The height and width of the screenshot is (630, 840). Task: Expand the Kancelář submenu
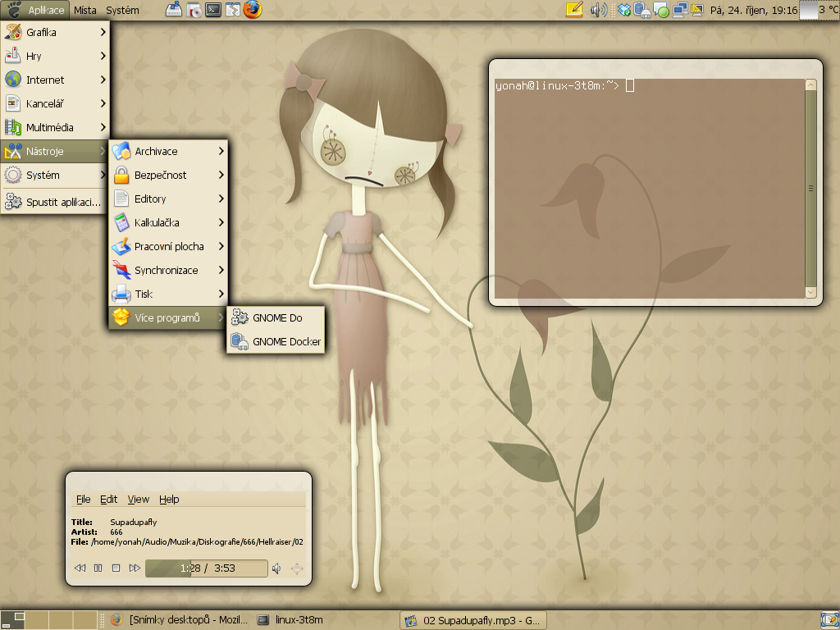coord(55,103)
